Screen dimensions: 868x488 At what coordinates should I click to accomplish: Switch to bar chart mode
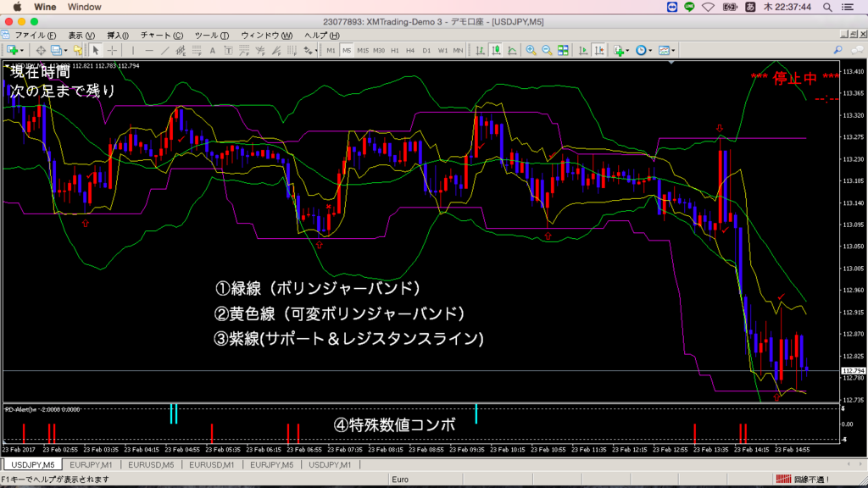480,50
